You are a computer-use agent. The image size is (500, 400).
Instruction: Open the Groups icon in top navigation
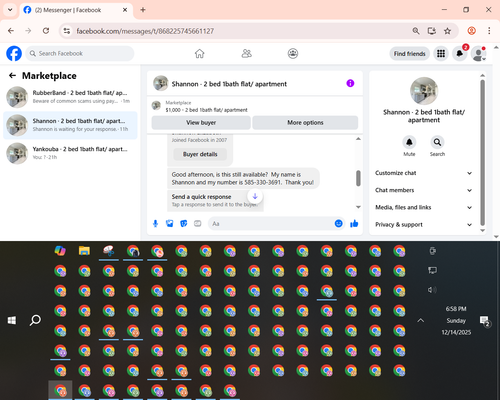pos(293,54)
